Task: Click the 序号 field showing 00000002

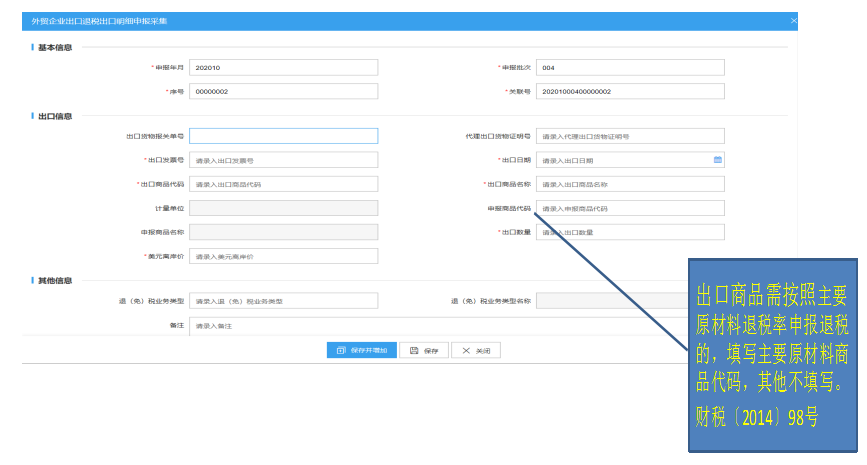Action: click(x=283, y=91)
